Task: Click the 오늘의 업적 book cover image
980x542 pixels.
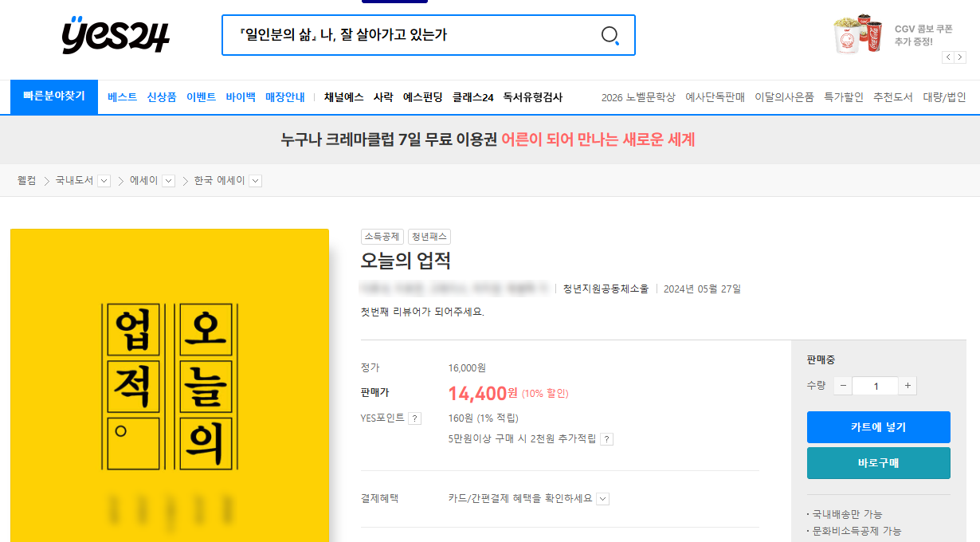Action: (170, 386)
